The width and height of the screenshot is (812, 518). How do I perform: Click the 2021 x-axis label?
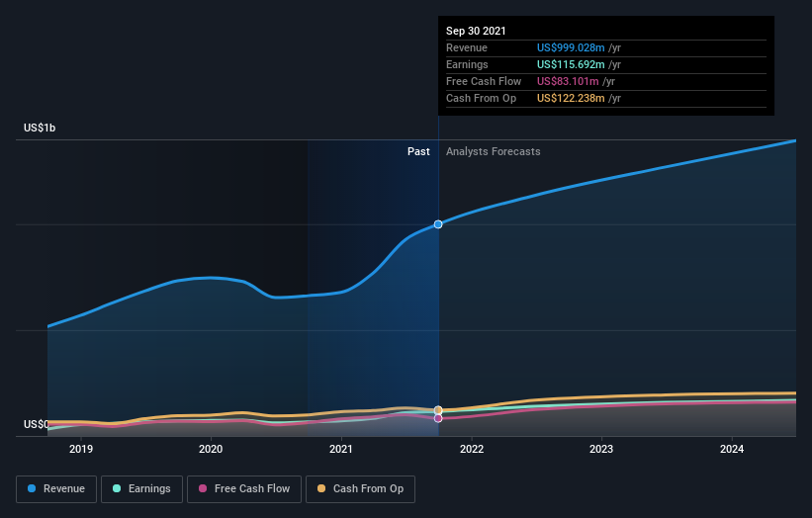click(x=341, y=449)
